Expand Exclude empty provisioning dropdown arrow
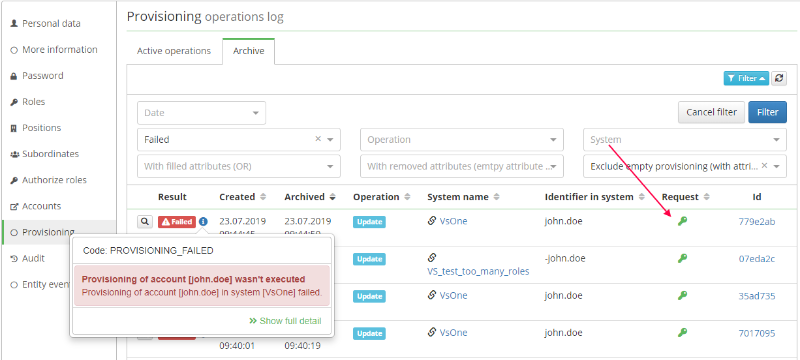 [777, 166]
